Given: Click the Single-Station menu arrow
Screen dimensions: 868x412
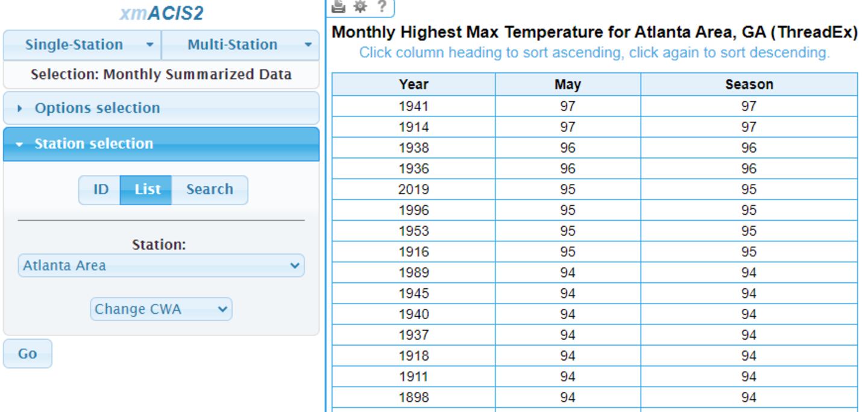Looking at the screenshot, I should tap(149, 45).
